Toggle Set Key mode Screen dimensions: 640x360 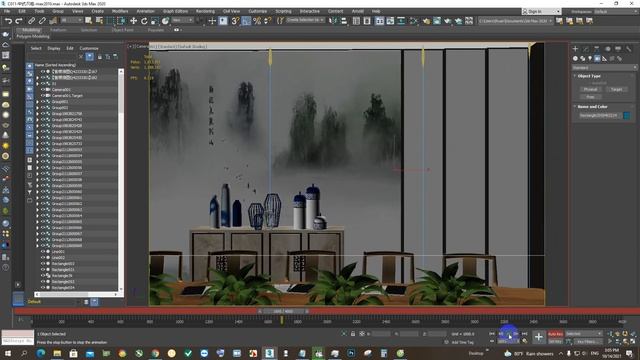(x=555, y=341)
